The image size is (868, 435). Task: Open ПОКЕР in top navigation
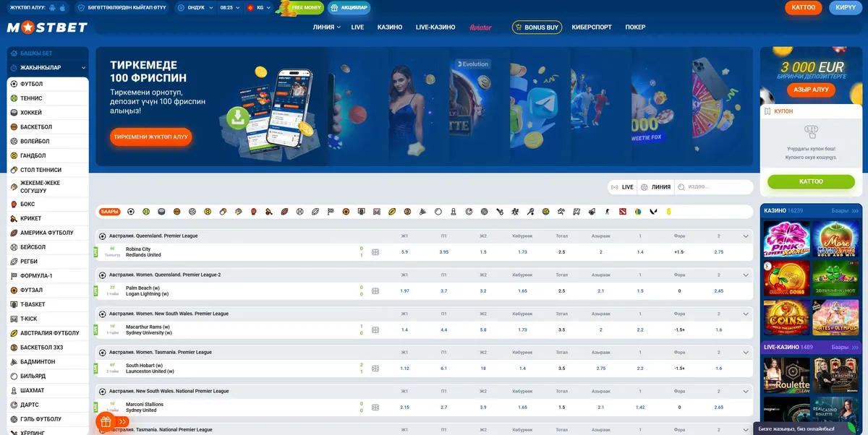[635, 27]
